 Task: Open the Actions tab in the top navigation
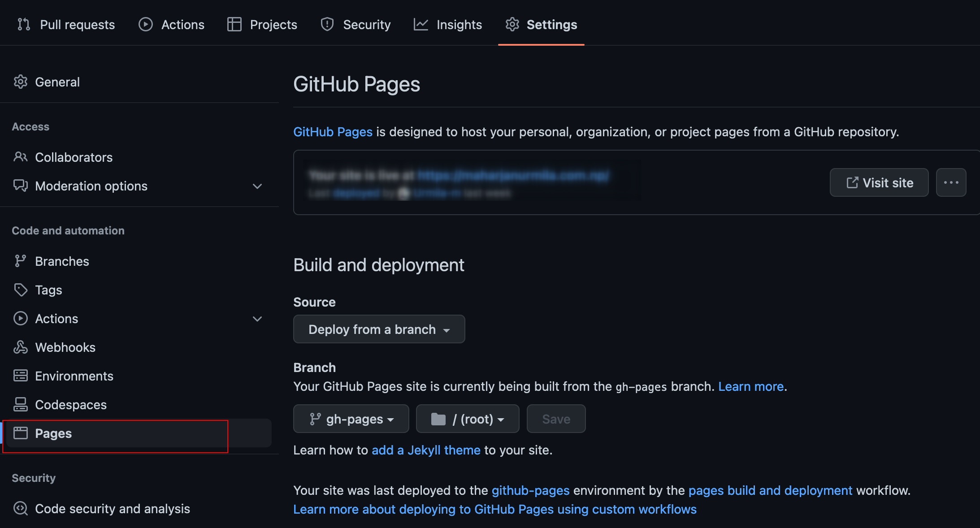coord(171,24)
